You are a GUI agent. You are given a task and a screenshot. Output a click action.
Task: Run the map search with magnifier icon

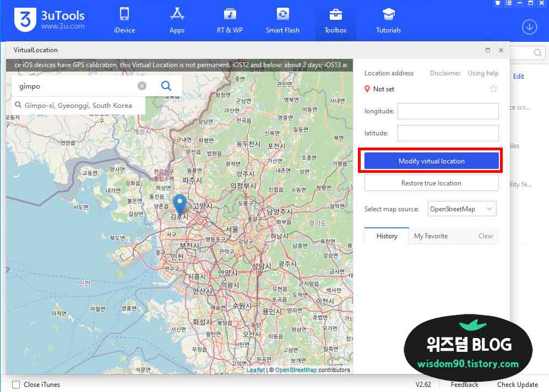(x=165, y=86)
